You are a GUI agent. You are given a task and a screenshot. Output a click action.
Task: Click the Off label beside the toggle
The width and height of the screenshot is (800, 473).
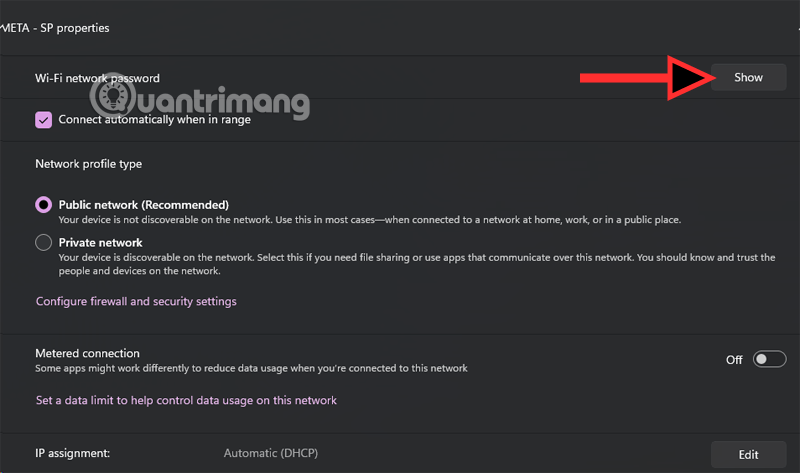click(x=734, y=360)
